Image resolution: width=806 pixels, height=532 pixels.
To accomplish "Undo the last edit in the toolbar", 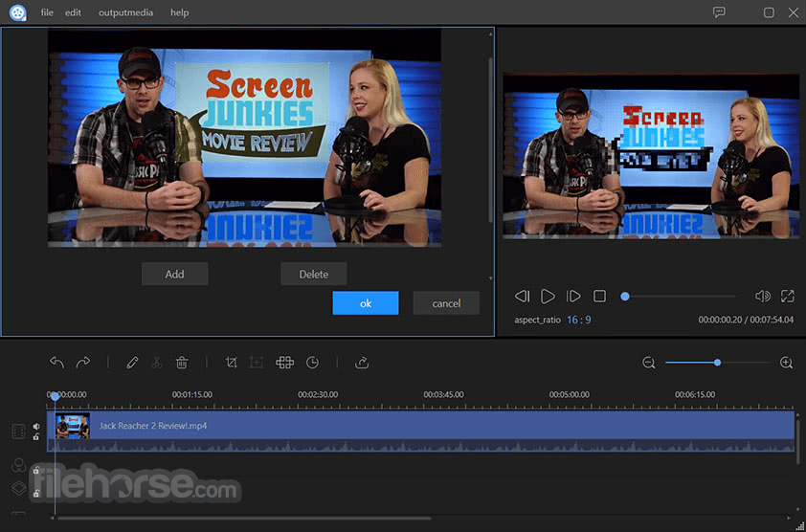I will coord(56,363).
